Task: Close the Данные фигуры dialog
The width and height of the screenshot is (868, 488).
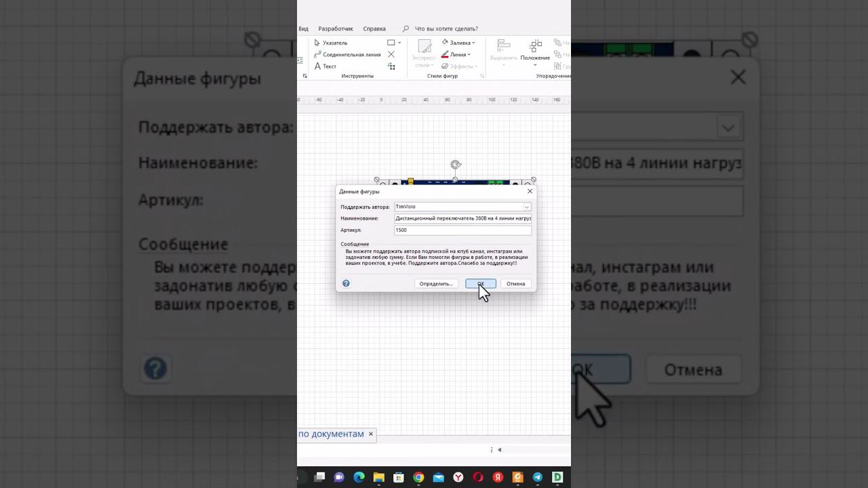Action: coord(530,191)
